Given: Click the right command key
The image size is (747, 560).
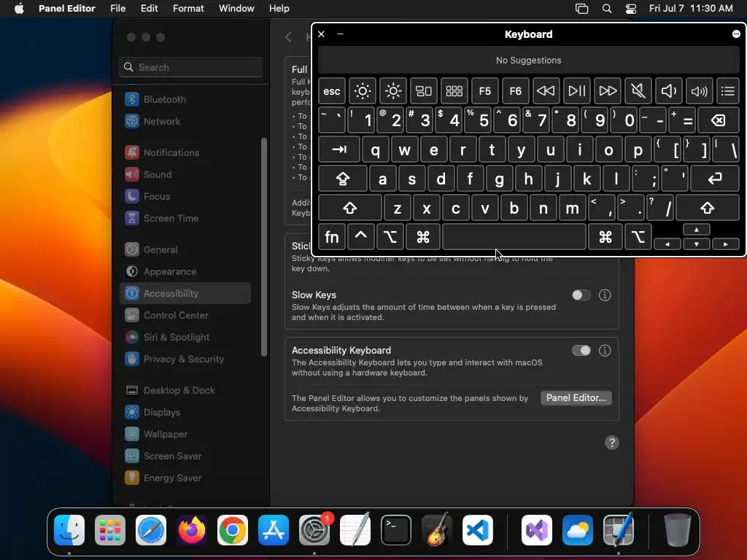Looking at the screenshot, I should pos(605,237).
